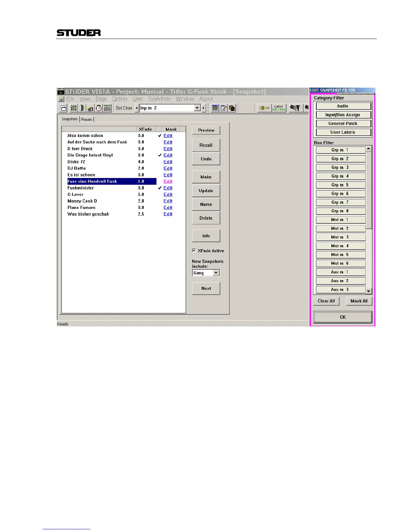411x532 pixels.
Task: Open the Window menu
Action: (x=185, y=99)
